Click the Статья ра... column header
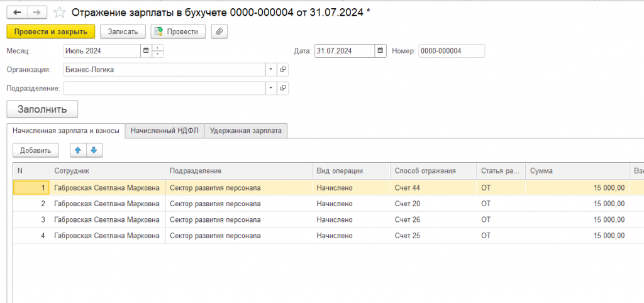 (x=501, y=171)
